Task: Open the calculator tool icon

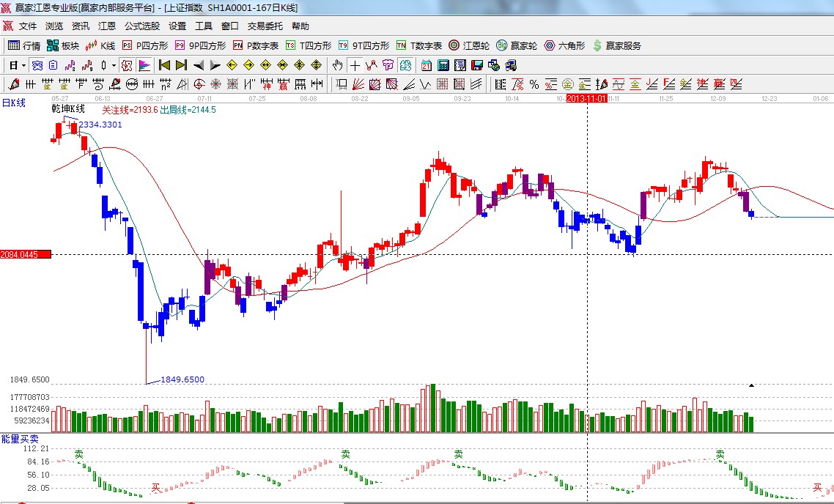Action: point(443,65)
